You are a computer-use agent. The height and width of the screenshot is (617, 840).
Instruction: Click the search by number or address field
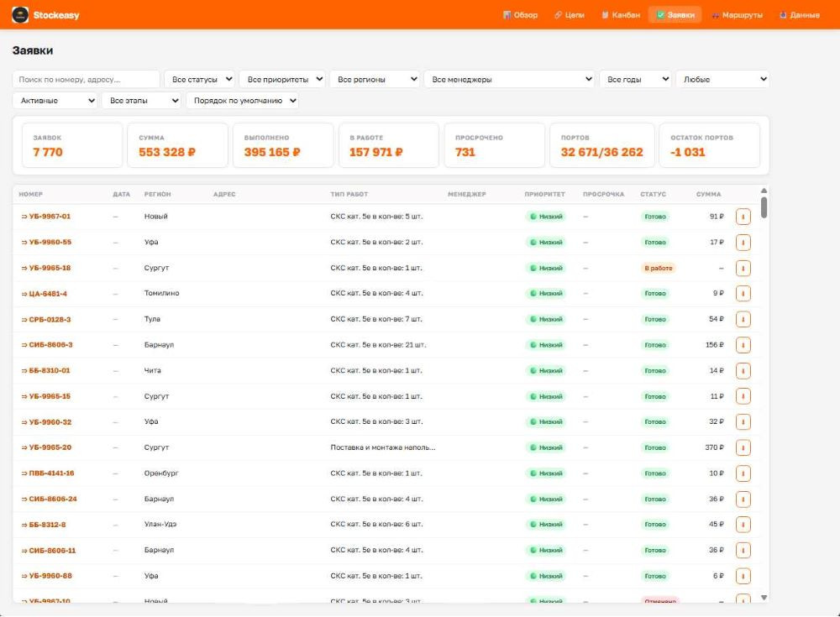coord(87,79)
